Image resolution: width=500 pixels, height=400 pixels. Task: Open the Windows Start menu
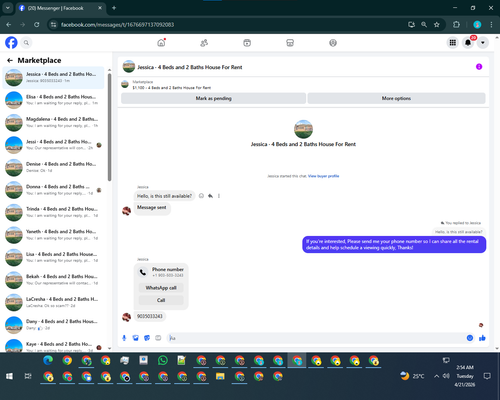9,376
